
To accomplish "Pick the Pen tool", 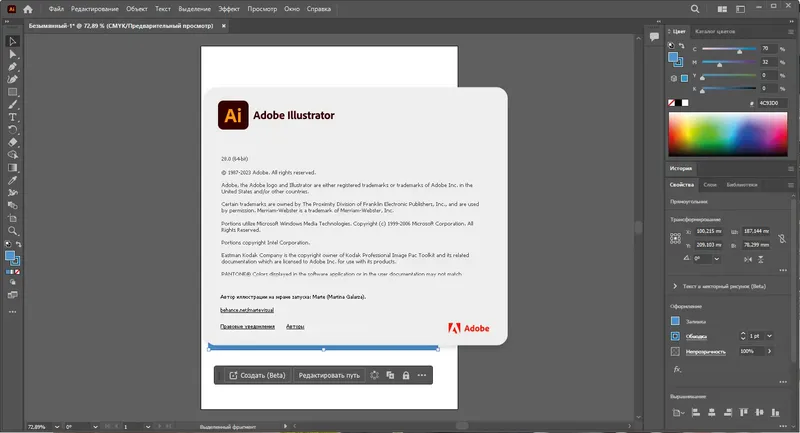I will click(x=13, y=67).
